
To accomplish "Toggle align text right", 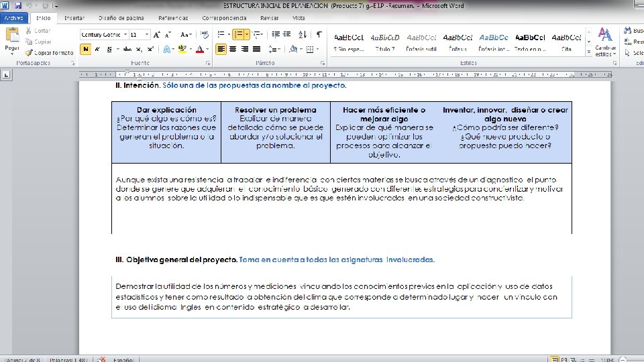I will point(245,49).
